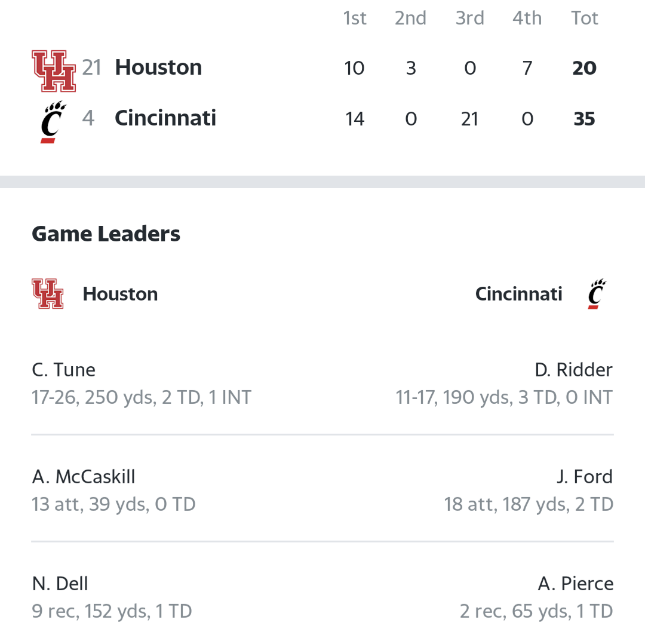This screenshot has width=645, height=644.
Task: Click the Houston logo in the scoreboard
Action: click(x=54, y=70)
